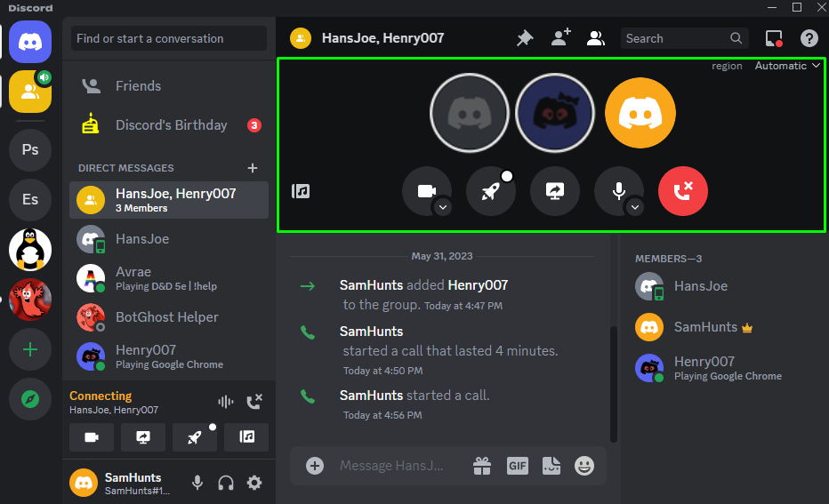Screen dimensions: 829x504
Task: Mute microphone in call controls
Action: tap(618, 191)
